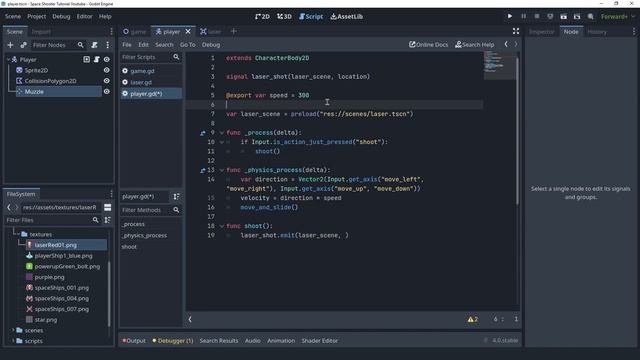This screenshot has width=640, height=360.
Task: Open script editor File menu
Action: [127, 44]
